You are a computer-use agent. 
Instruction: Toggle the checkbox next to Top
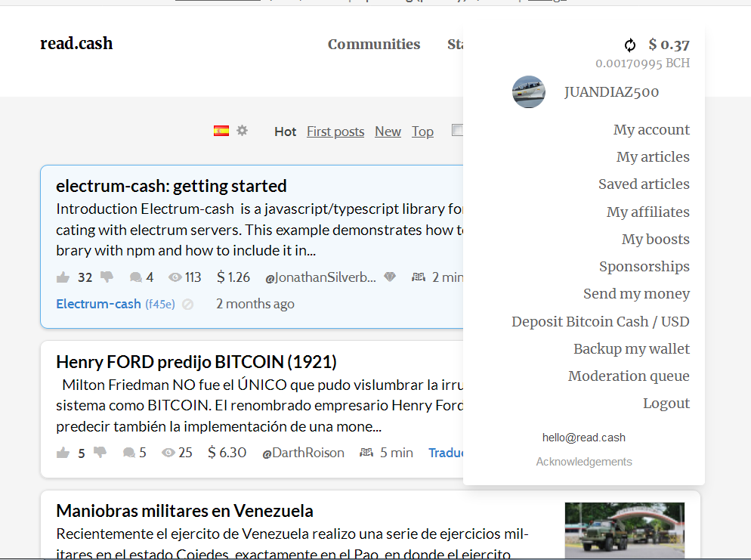457,130
